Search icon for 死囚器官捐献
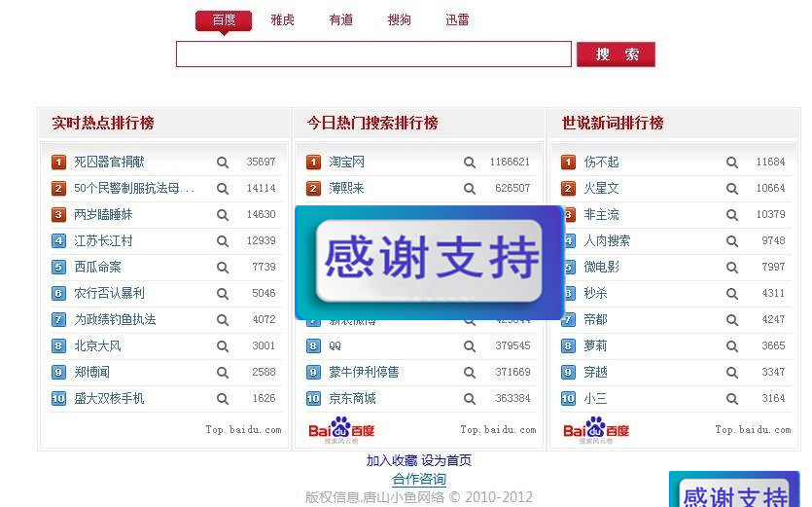The image size is (812, 507). click(x=223, y=163)
